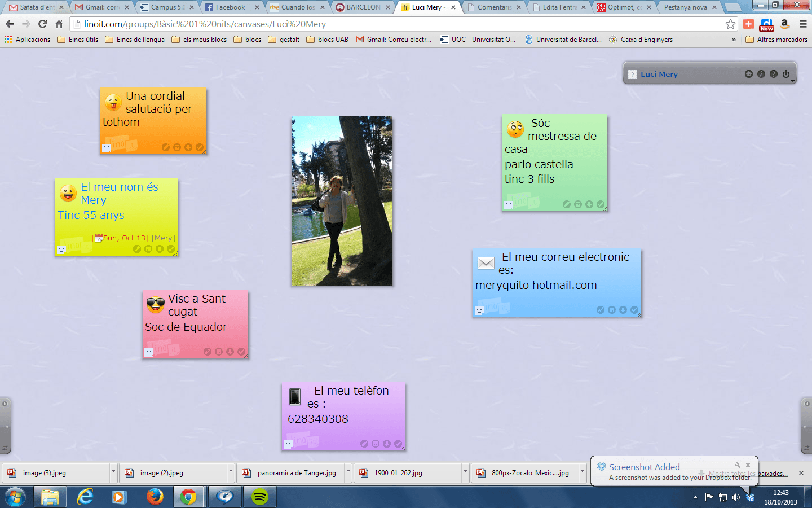This screenshot has width=812, height=508.
Task: Open dropdown for image (3).jpeg download
Action: 113,473
